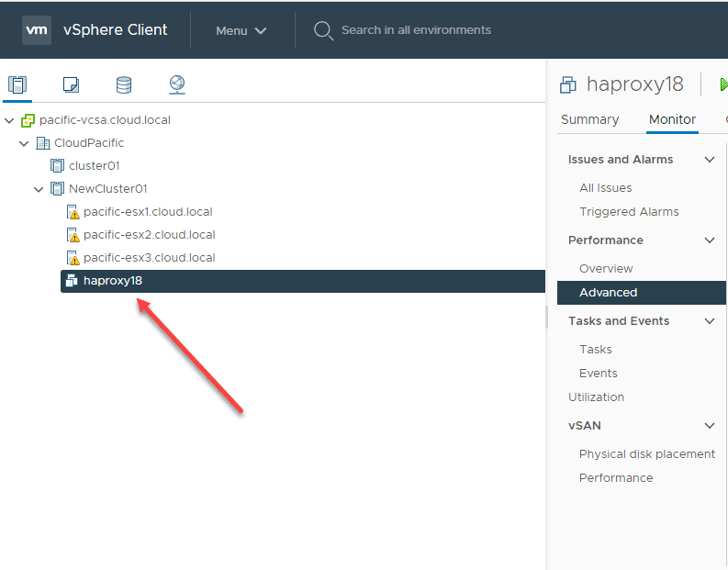Click the host warning icon for pacific-esx1

coord(73,212)
